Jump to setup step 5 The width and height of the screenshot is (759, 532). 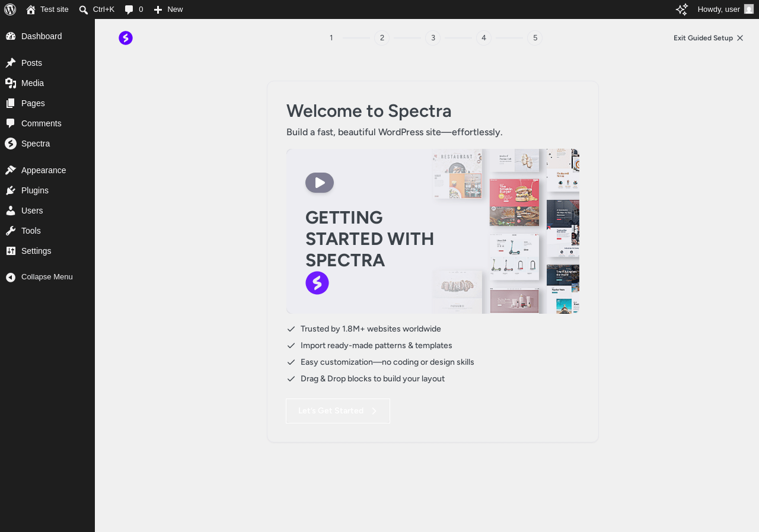[x=535, y=38]
